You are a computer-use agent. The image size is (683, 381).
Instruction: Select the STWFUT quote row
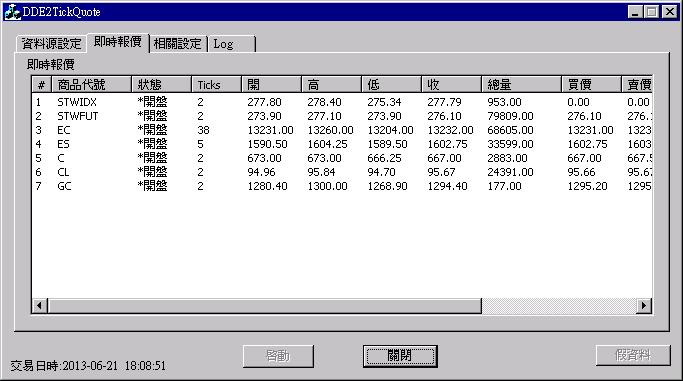342,116
